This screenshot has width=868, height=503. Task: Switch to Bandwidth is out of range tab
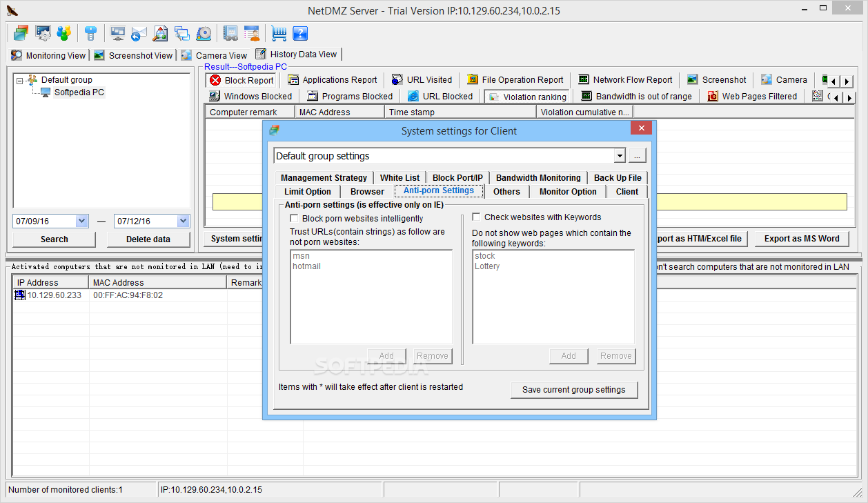[636, 97]
